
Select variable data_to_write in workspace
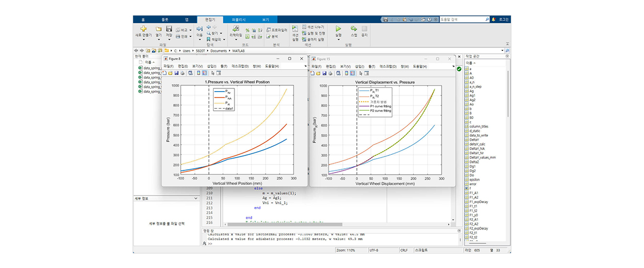(x=479, y=135)
